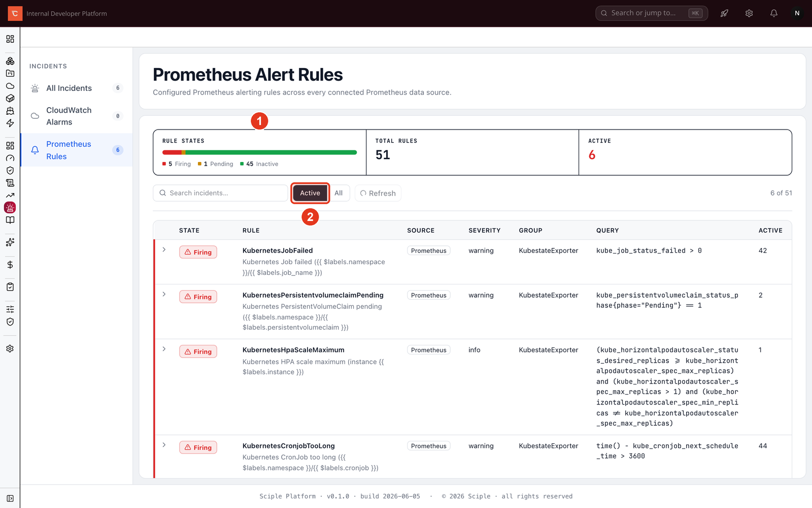
Task: Click the QUERY column header
Action: point(607,231)
